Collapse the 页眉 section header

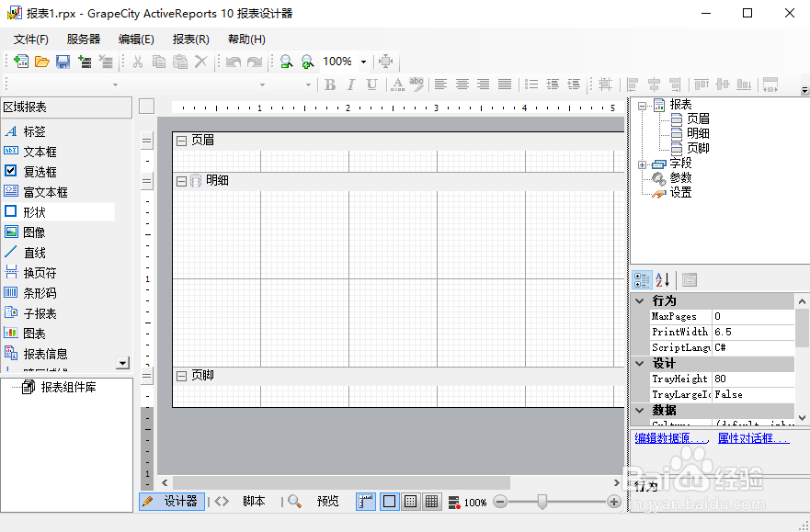tap(180, 142)
